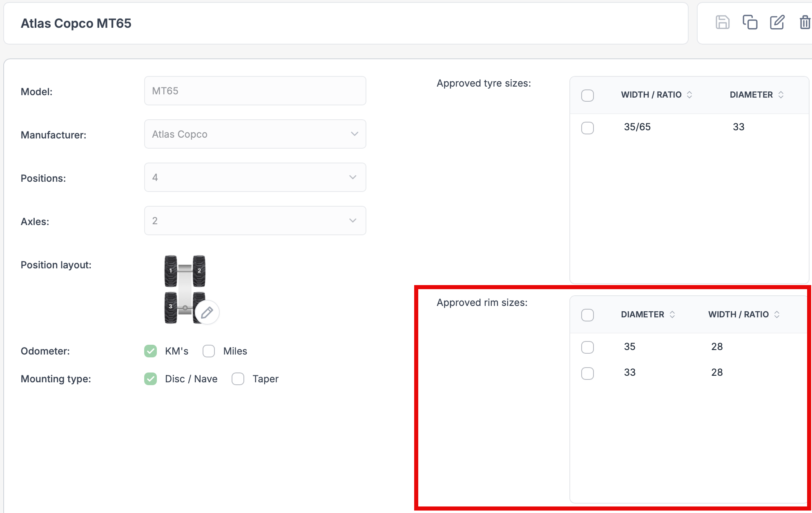This screenshot has height=513, width=812.
Task: Open the Axles dropdown
Action: click(255, 221)
